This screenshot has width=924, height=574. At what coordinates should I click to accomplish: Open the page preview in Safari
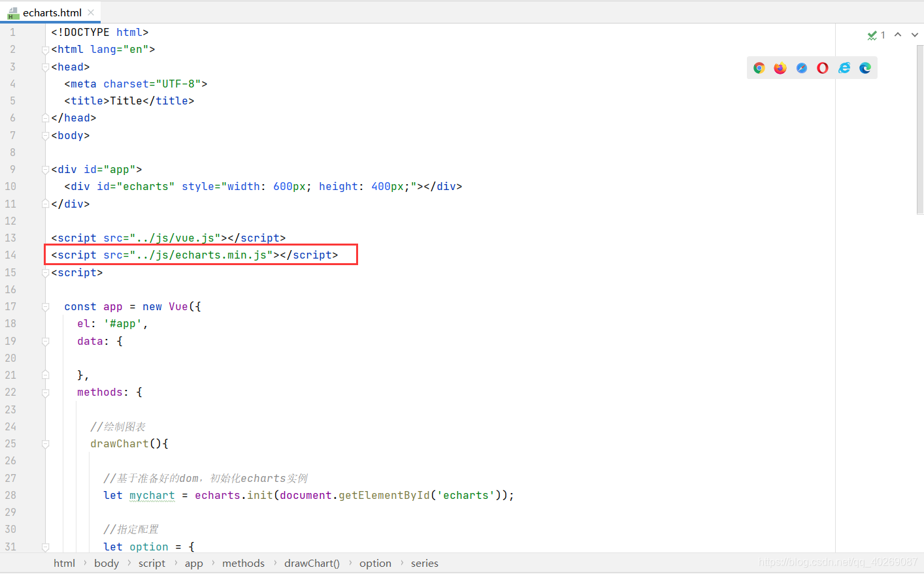point(802,68)
